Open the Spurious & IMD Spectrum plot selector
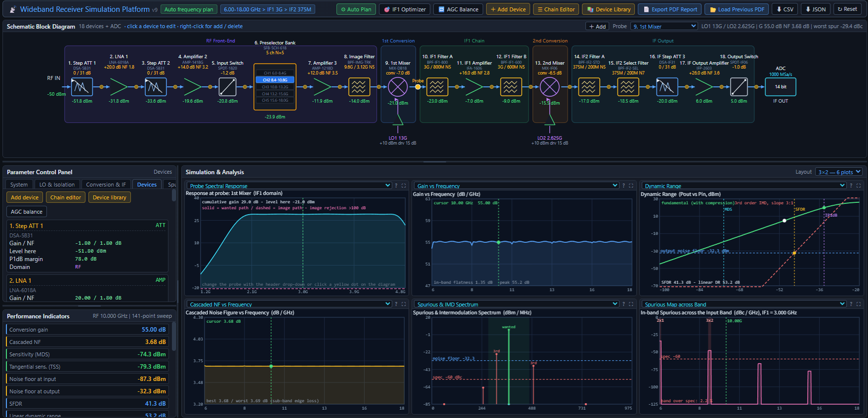868x418 pixels. (x=516, y=304)
